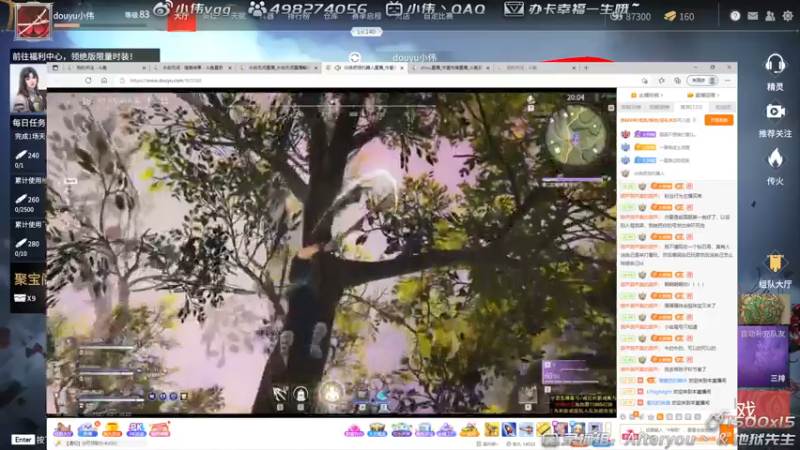Viewport: 800px width, 450px height.
Task: Click the browser home icon
Action: click(x=104, y=81)
